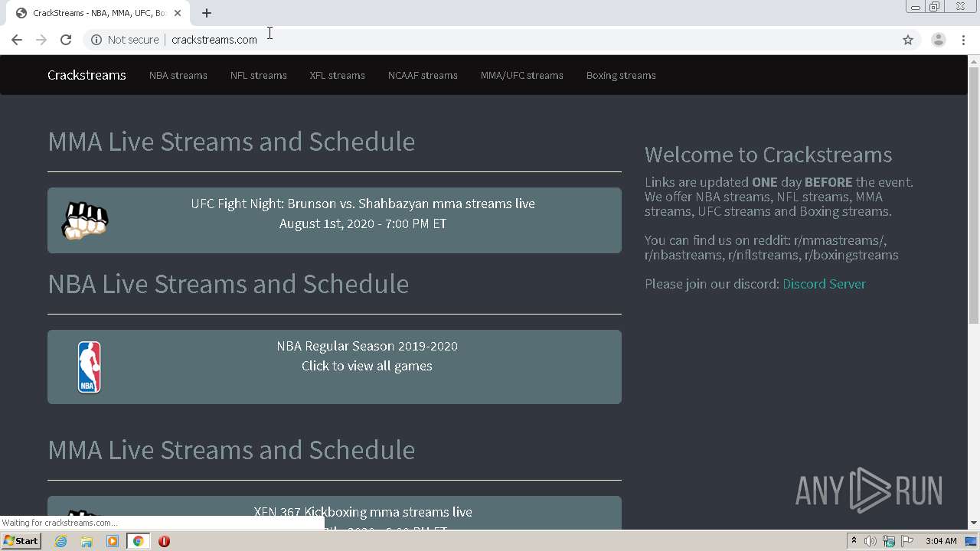Viewport: 980px width, 551px height.
Task: Click the page vertical scrollbar thumb
Action: pyautogui.click(x=974, y=195)
